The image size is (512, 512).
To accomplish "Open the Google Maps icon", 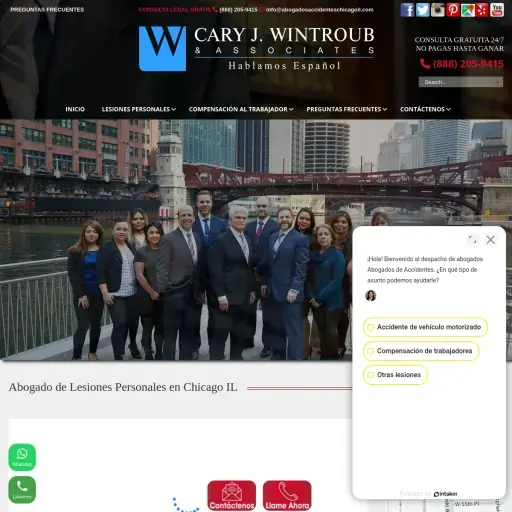I will (468, 10).
